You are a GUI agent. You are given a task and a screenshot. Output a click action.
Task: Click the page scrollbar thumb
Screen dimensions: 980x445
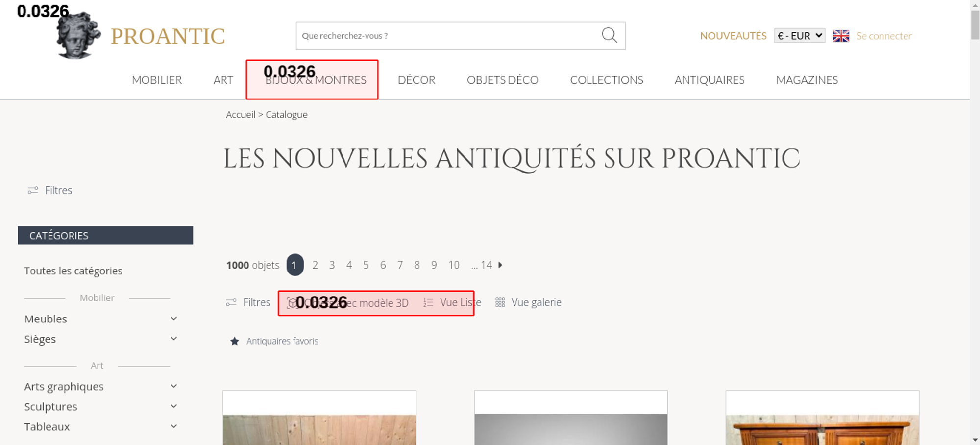(975, 25)
